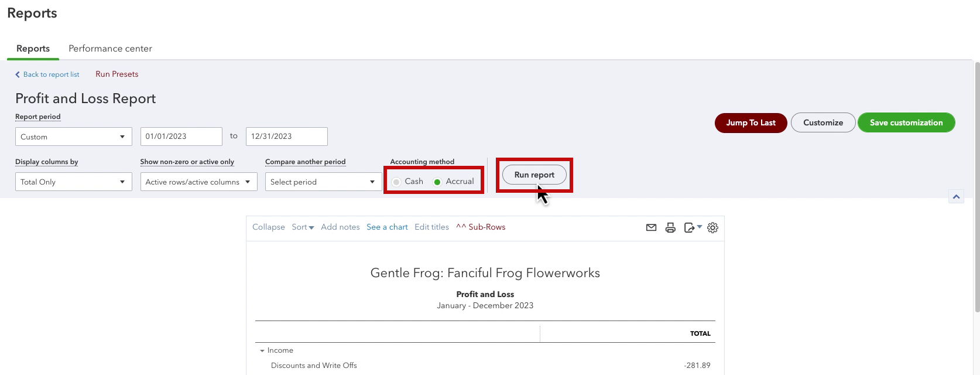Open report settings gear icon

(712, 227)
